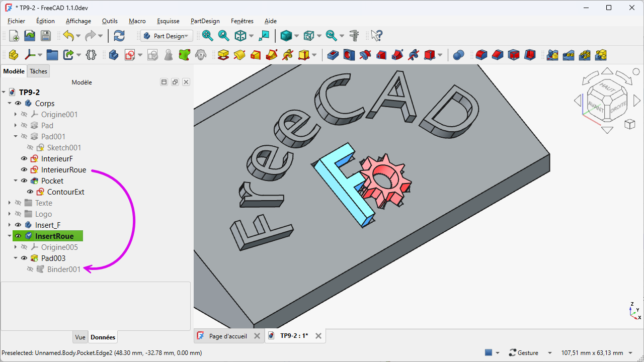
Task: Click the What's This help cursor icon
Action: 377,36
